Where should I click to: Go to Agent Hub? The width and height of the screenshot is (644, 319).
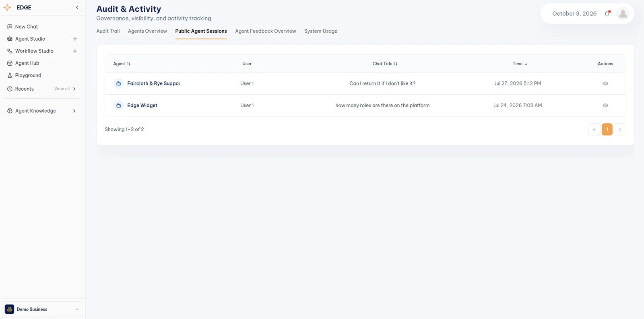27,63
